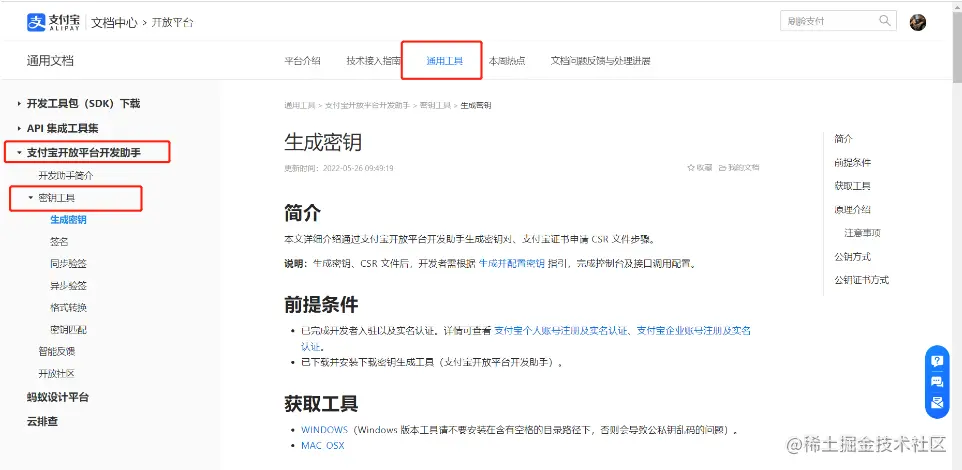The height and width of the screenshot is (470, 962).
Task: Collapse 密钥工具 tree arrow
Action: point(31,198)
